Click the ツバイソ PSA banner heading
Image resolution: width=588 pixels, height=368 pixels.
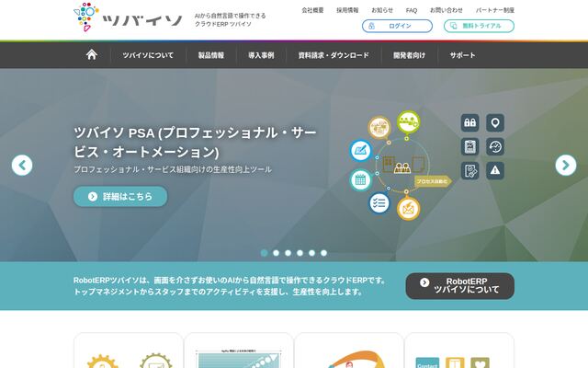[x=195, y=143]
